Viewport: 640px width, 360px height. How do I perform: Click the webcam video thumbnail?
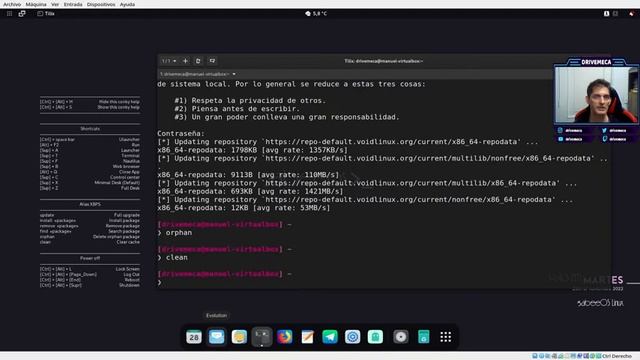point(596,95)
